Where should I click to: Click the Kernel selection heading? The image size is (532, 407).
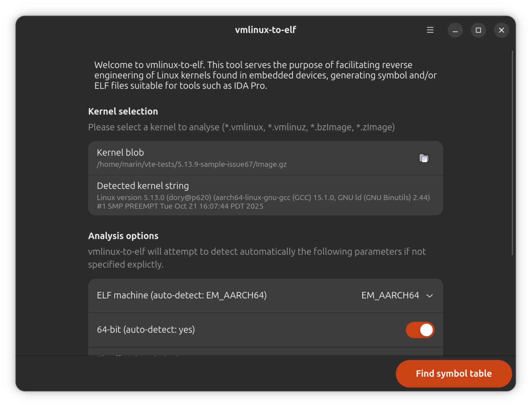click(x=123, y=111)
